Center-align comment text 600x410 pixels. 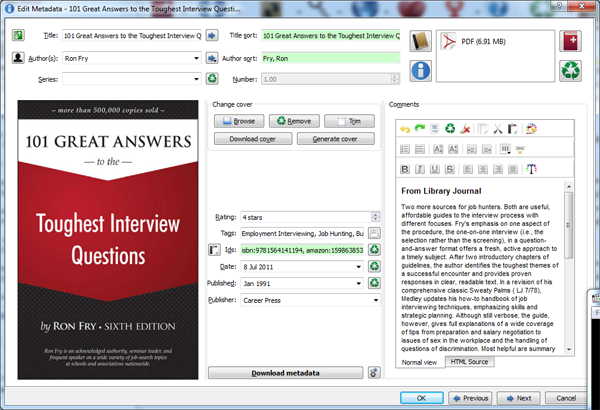click(483, 169)
